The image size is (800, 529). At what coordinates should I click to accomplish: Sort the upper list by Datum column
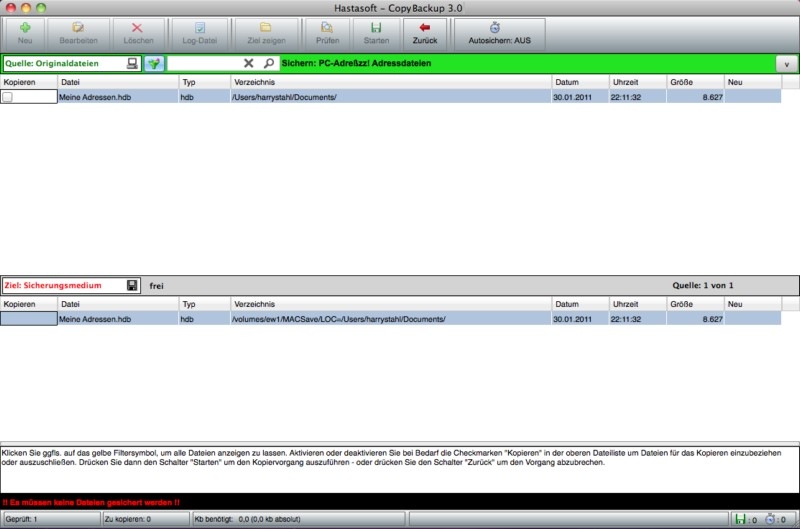point(579,81)
